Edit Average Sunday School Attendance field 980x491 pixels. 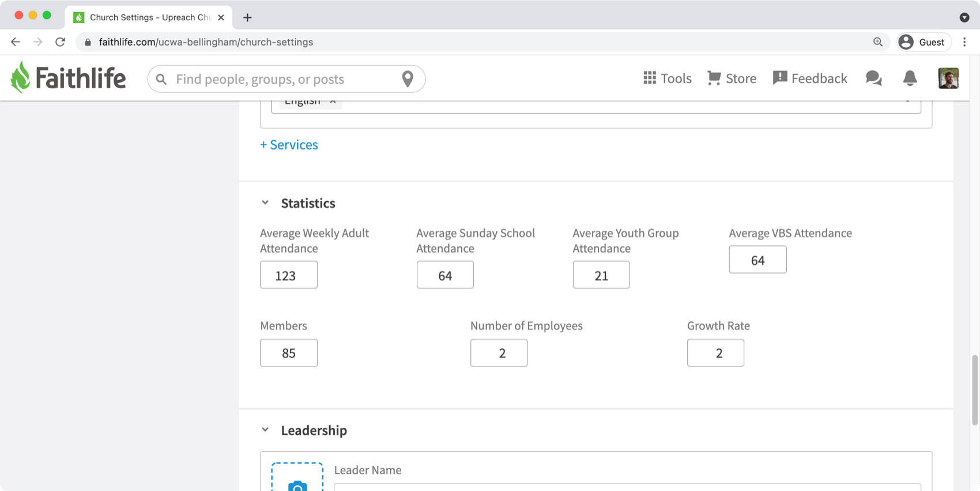point(445,275)
